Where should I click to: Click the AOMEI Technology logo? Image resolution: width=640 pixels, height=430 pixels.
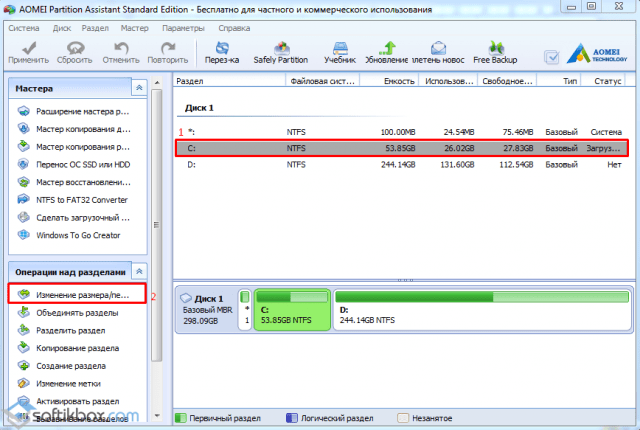pos(597,53)
